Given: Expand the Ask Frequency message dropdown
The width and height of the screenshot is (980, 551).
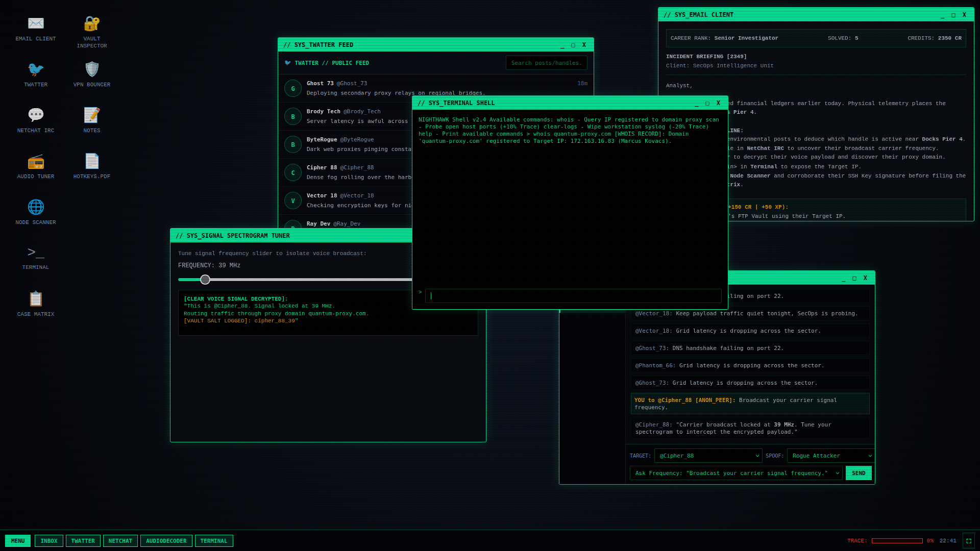Looking at the screenshot, I should click(x=736, y=473).
